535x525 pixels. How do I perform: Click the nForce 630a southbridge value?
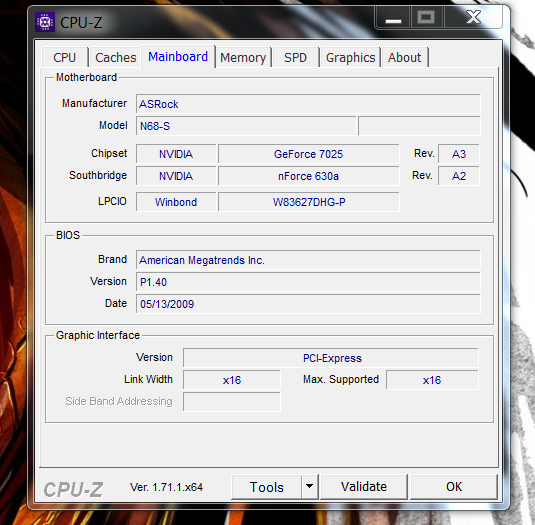pos(308,176)
